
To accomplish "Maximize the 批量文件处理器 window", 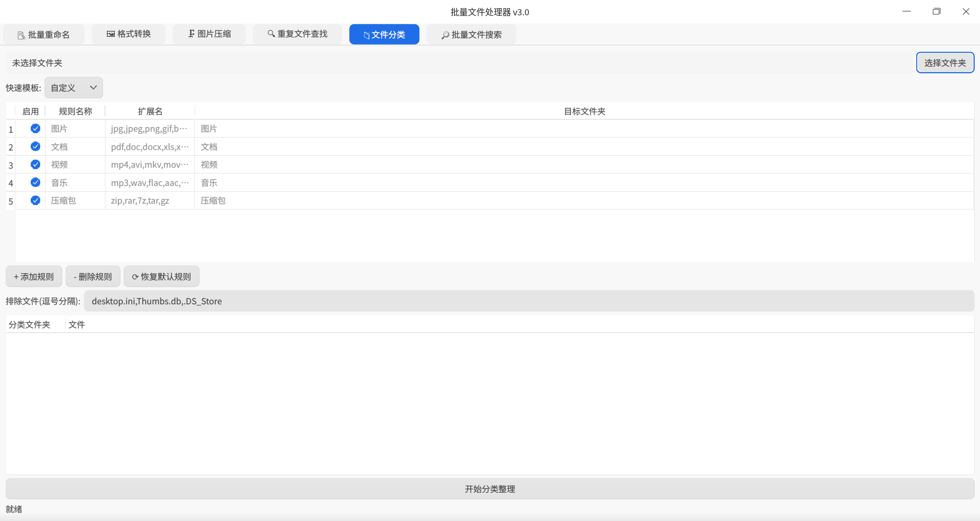I will point(936,12).
